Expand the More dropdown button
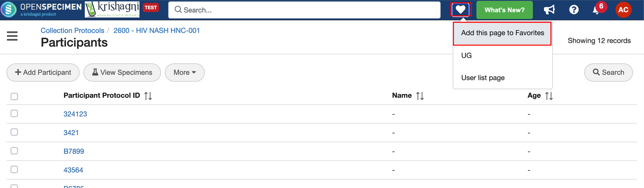This screenshot has width=644, height=188. 184,73
